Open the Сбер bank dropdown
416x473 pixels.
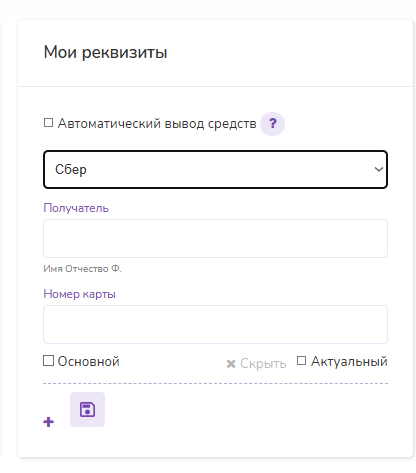coord(215,169)
